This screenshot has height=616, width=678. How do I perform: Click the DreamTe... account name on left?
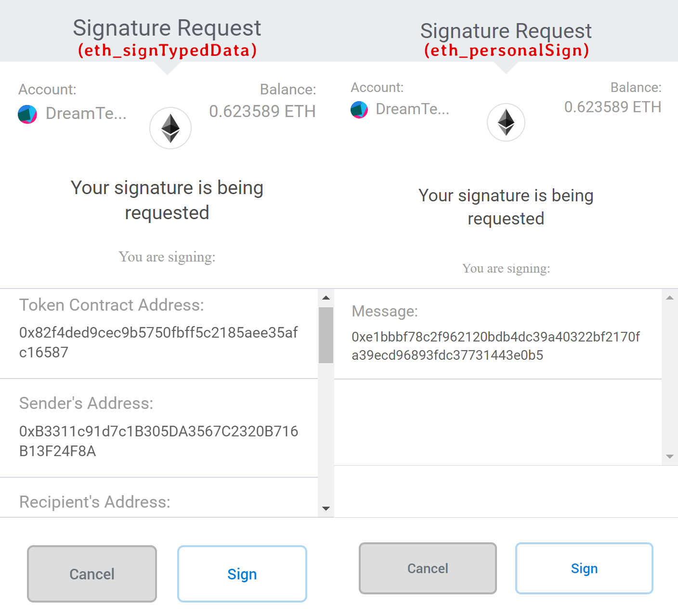[x=86, y=114]
